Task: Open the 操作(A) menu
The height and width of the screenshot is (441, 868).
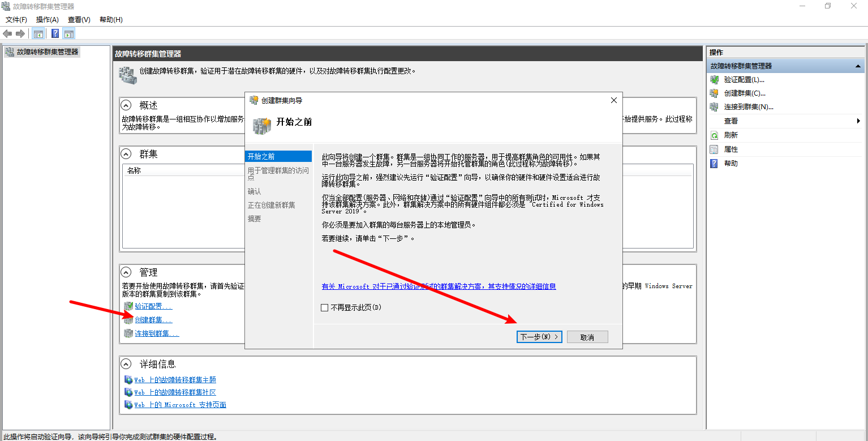Action: coord(48,20)
